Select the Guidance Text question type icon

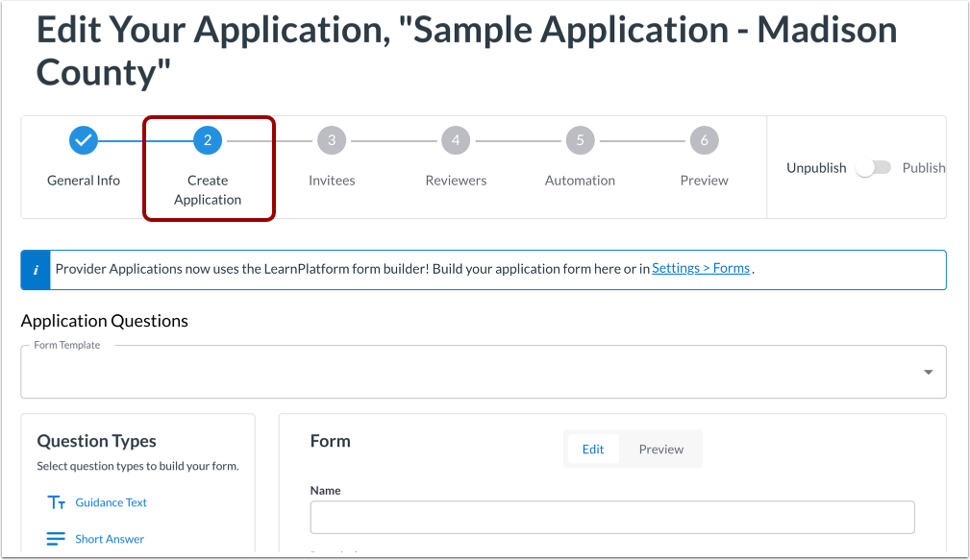coord(56,501)
